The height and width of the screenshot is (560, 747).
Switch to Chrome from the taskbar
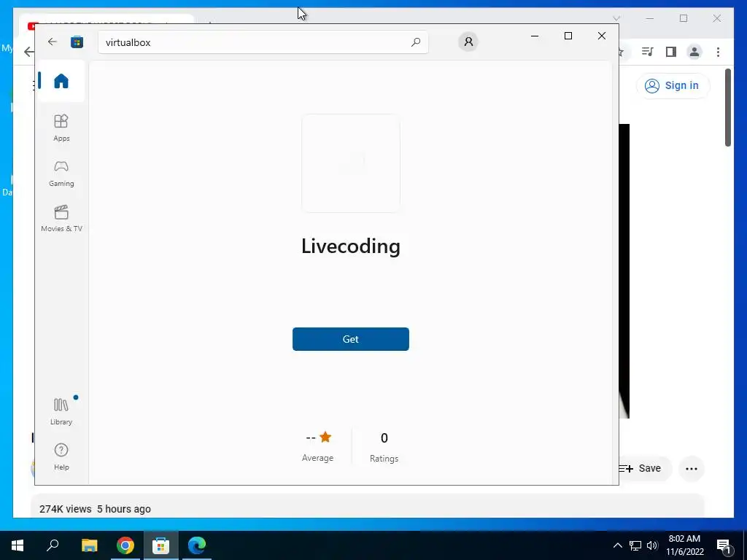pyautogui.click(x=125, y=545)
